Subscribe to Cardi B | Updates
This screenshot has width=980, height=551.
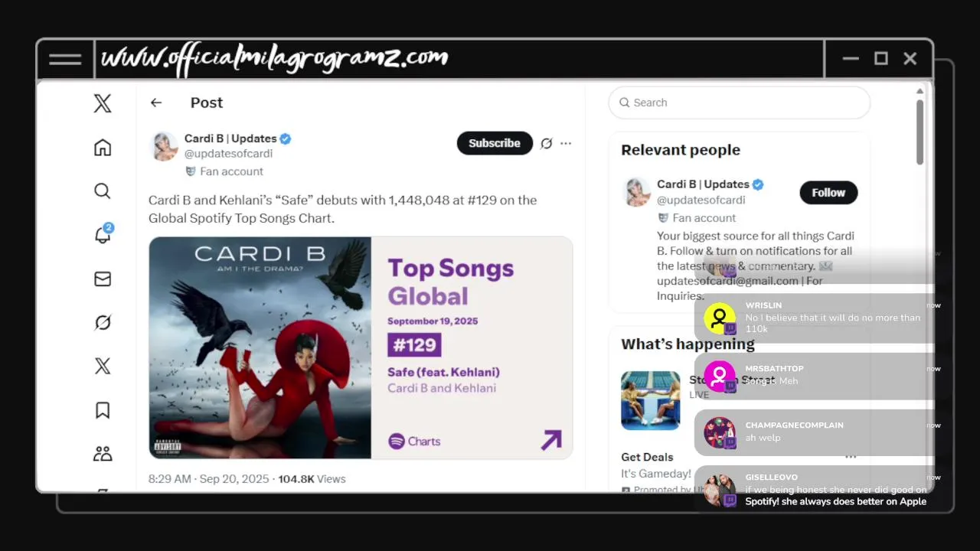coord(495,143)
